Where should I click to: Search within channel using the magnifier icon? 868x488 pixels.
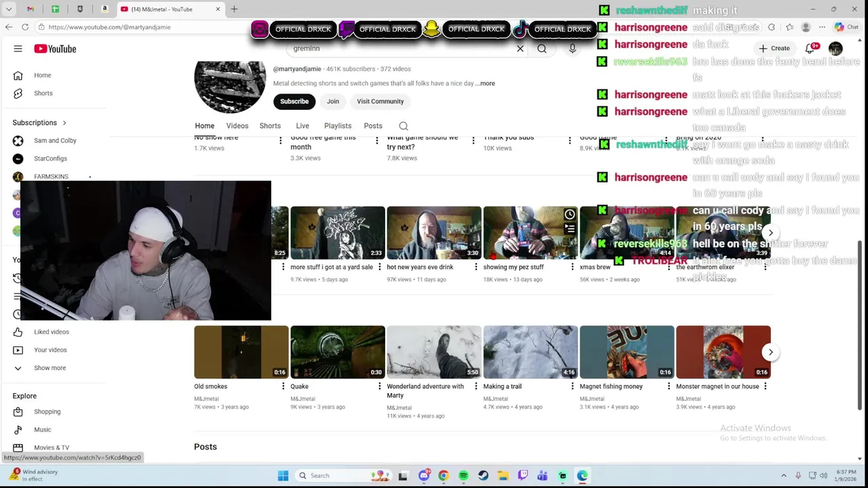[403, 126]
